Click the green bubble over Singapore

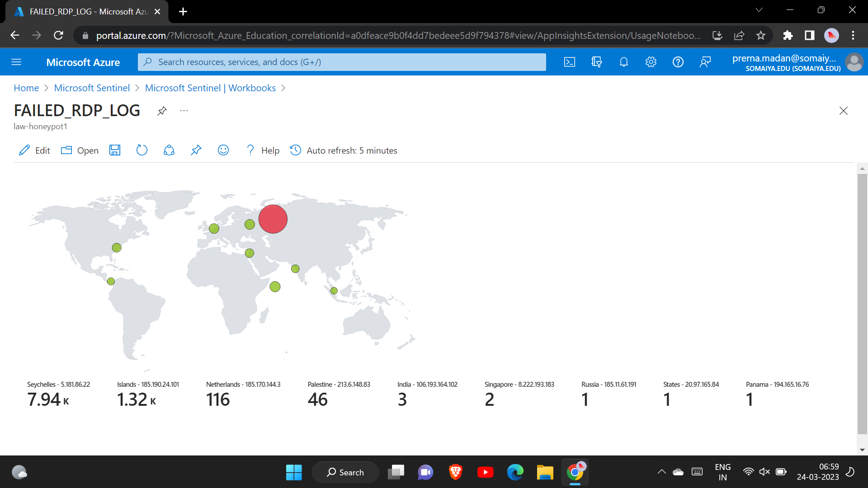tap(334, 291)
